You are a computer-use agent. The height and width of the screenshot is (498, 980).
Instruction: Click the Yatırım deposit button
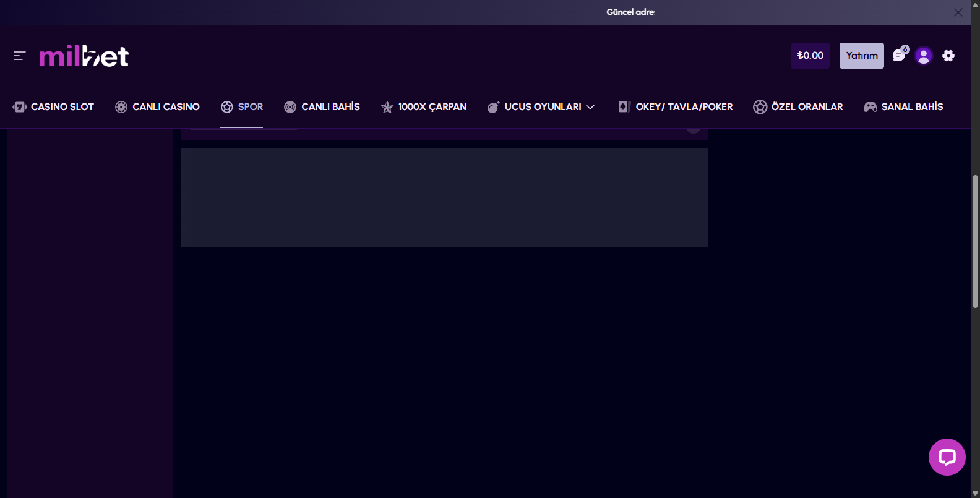[x=862, y=56]
